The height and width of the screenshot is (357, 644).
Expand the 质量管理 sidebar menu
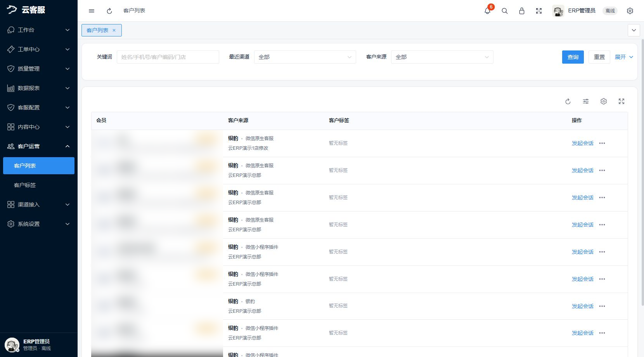[x=39, y=69]
